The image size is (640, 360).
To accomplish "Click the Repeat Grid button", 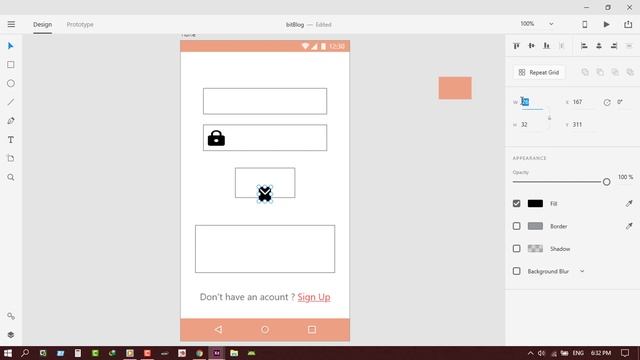I will point(539,72).
